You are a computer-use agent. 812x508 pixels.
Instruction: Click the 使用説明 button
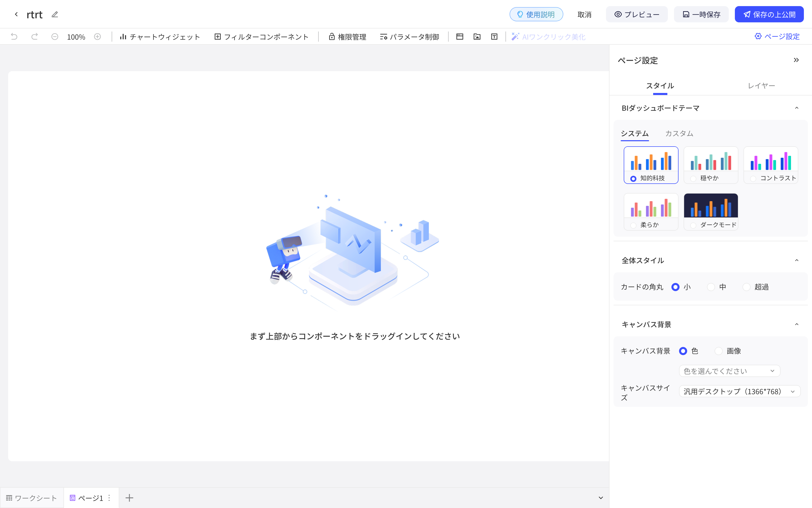pos(536,14)
